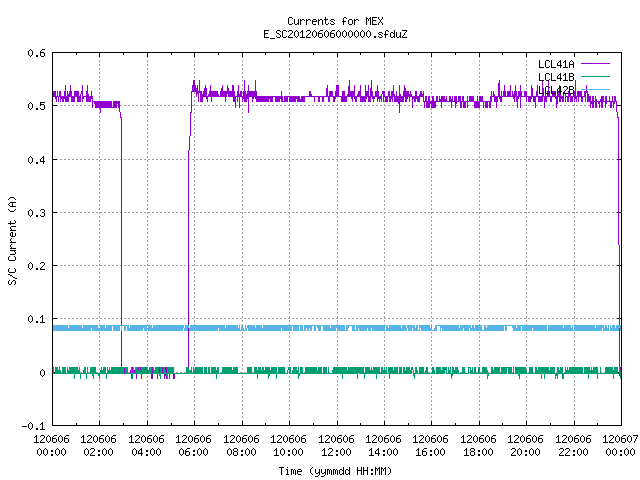Click the 120606 22:00 time tick label

coord(573,446)
